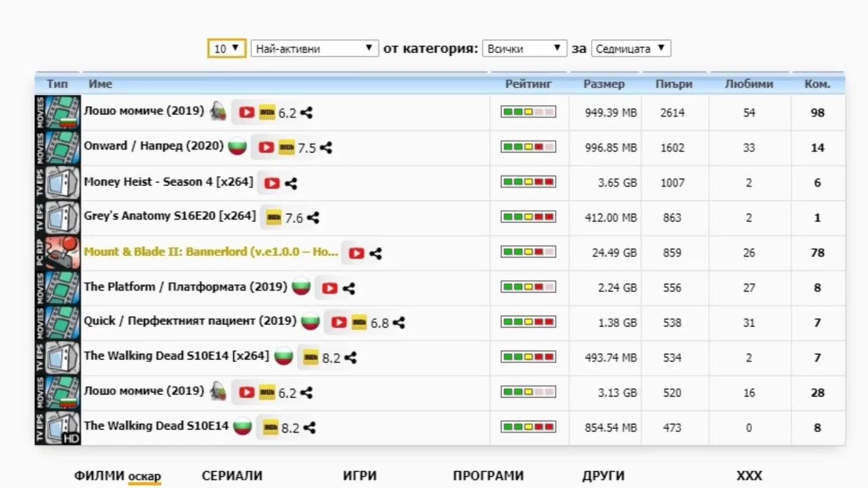868x488 pixels.
Task: Share the Лошо момиче 949.39 MB torrent
Action: pos(307,113)
